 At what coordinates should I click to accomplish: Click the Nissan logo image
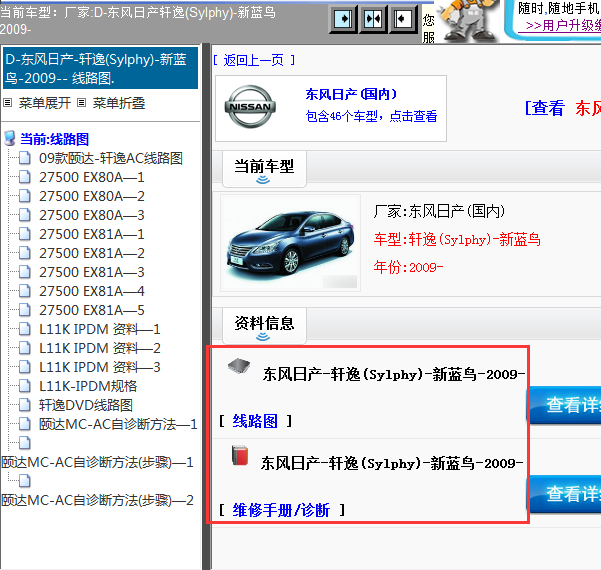pos(250,107)
